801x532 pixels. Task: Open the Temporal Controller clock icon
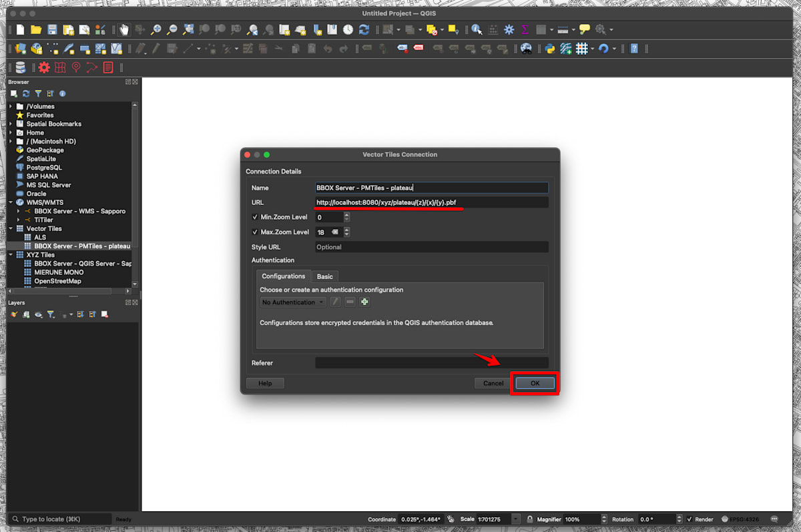tap(348, 30)
